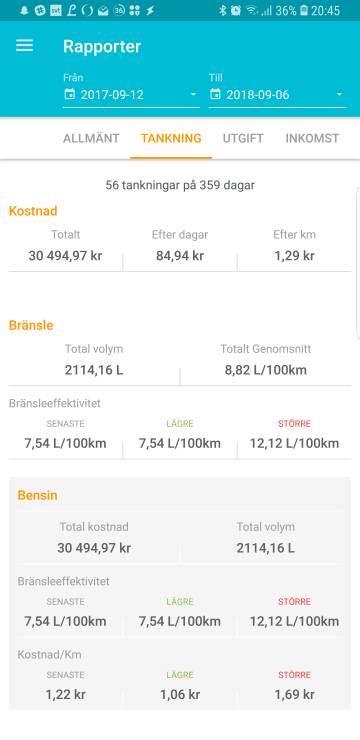This screenshot has height=740, width=360.
Task: Switch to the Allmänt tab
Action: [x=91, y=138]
